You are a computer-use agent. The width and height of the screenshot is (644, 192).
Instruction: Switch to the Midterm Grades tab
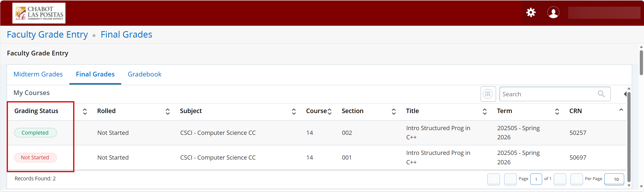coord(38,74)
